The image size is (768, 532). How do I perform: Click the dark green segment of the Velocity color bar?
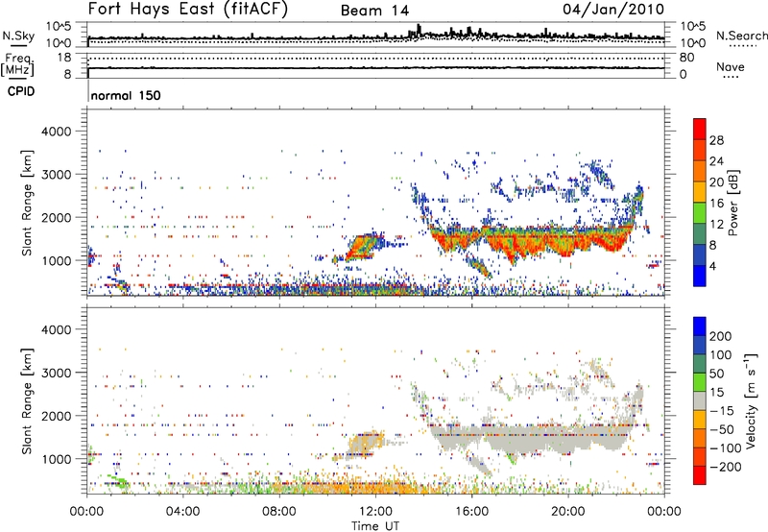(700, 364)
